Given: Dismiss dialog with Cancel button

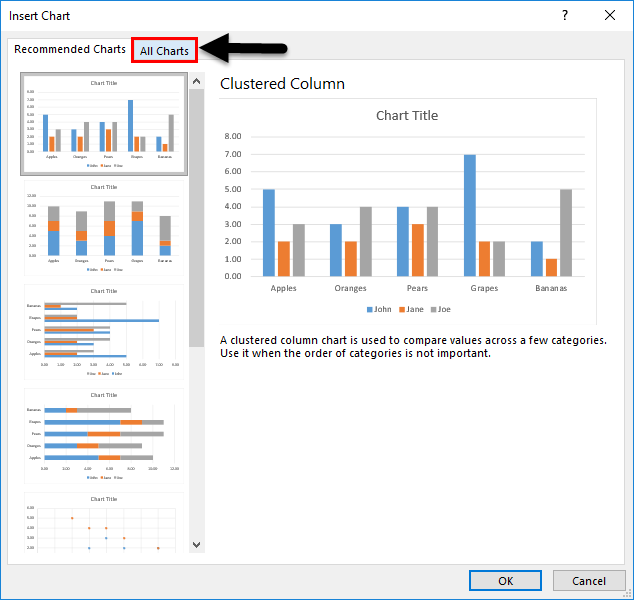Looking at the screenshot, I should coord(589,581).
